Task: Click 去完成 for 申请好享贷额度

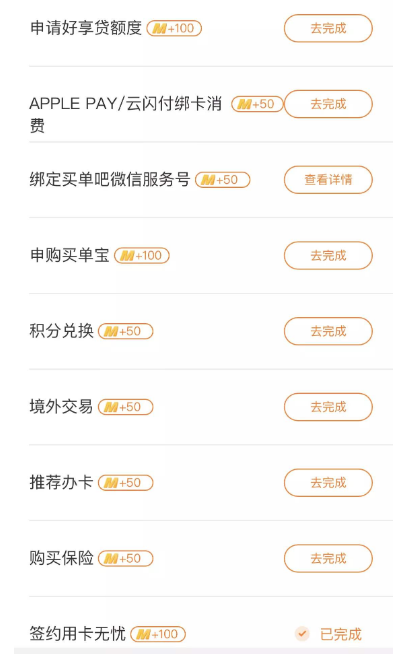Action: click(328, 28)
